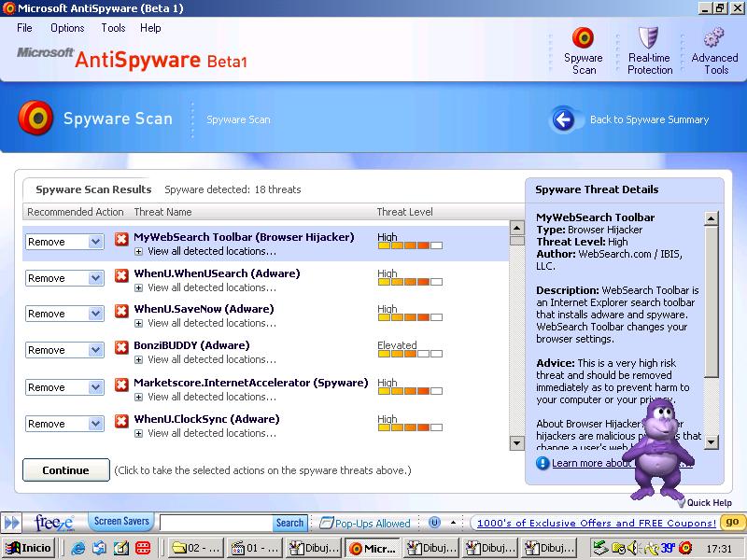Select Marketscore.InternetAccelerator (Spyware) threat name
Image resolution: width=747 pixels, height=560 pixels.
click(251, 383)
